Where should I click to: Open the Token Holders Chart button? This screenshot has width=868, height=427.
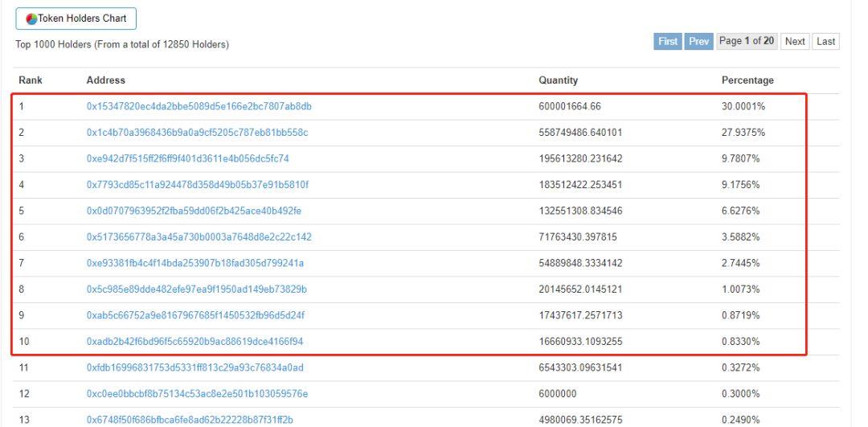[76, 19]
